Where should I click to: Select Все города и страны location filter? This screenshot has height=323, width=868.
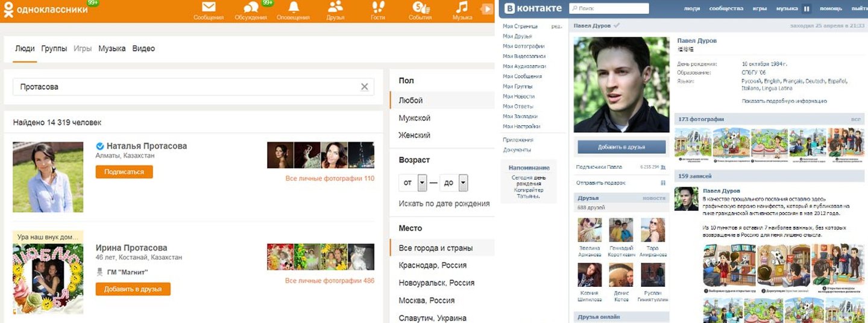[442, 248]
